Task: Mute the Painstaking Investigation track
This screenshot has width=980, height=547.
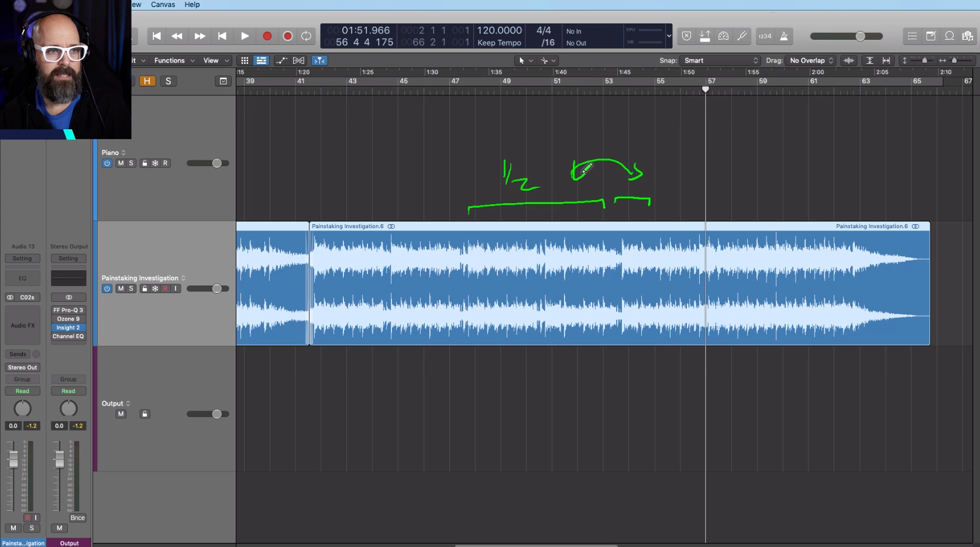Action: point(121,288)
